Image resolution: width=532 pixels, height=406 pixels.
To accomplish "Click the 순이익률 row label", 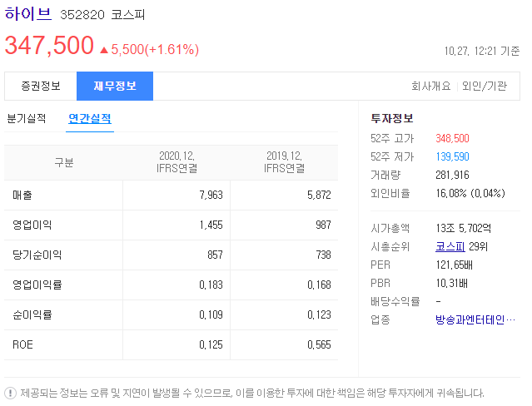I will (x=32, y=314).
